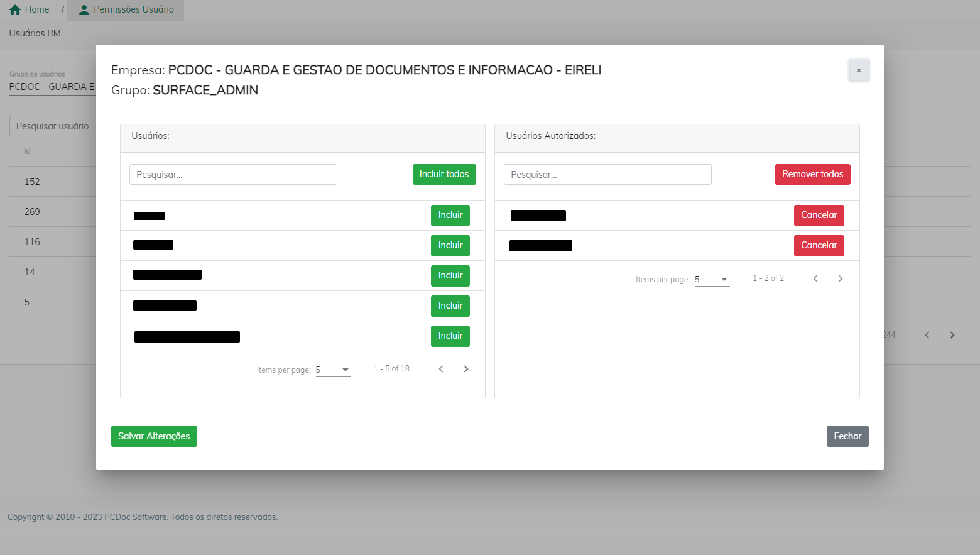Open Items per page dropdown in Usuários Autorizados
This screenshot has height=555, width=980.
tap(712, 279)
